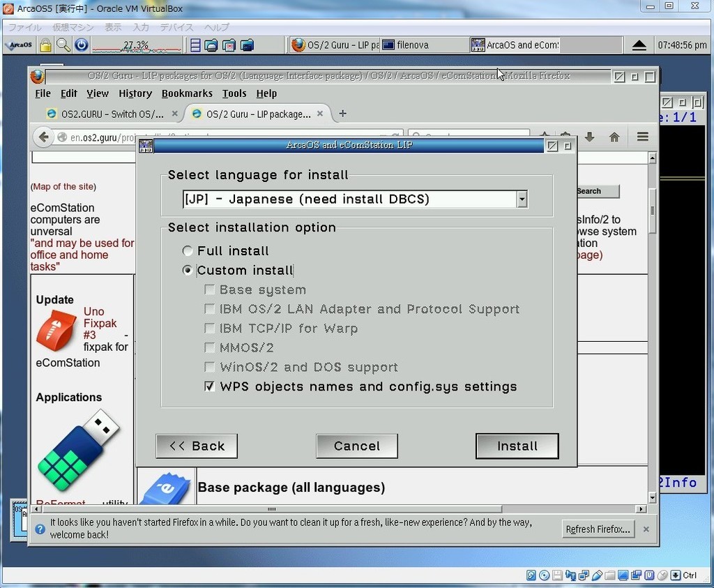The height and width of the screenshot is (588, 714).
Task: Toggle Base system checkbox
Action: [x=209, y=289]
